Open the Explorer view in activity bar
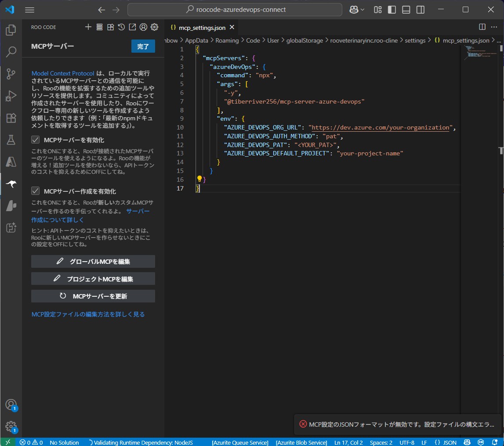The height and width of the screenshot is (446, 504). (11, 30)
